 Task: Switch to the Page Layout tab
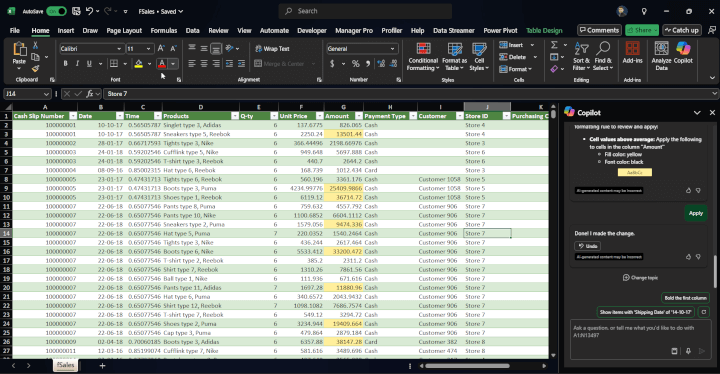point(124,30)
